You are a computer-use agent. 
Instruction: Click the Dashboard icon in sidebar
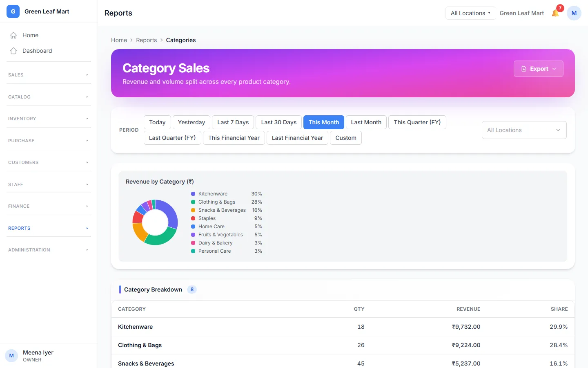tap(13, 51)
